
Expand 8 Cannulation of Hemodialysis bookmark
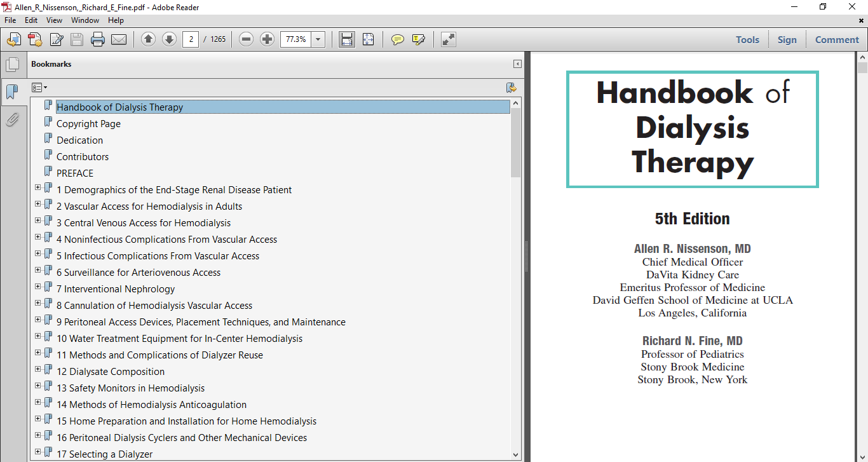pos(37,303)
